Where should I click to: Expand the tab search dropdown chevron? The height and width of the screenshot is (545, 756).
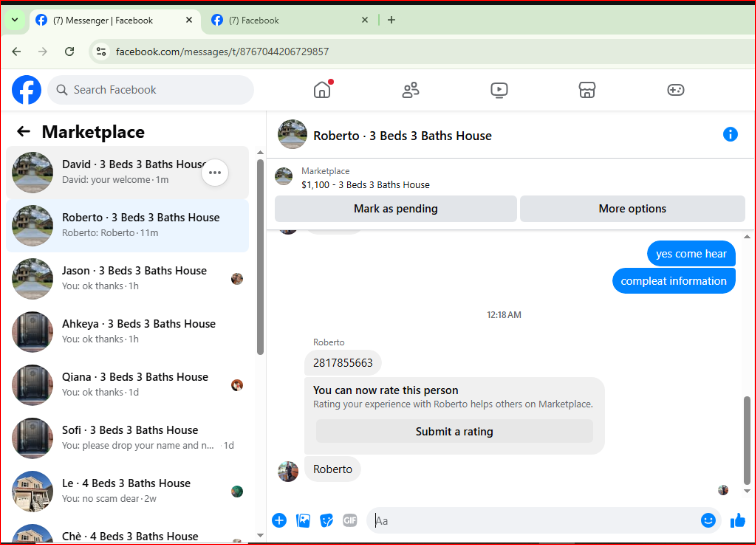coord(15,20)
